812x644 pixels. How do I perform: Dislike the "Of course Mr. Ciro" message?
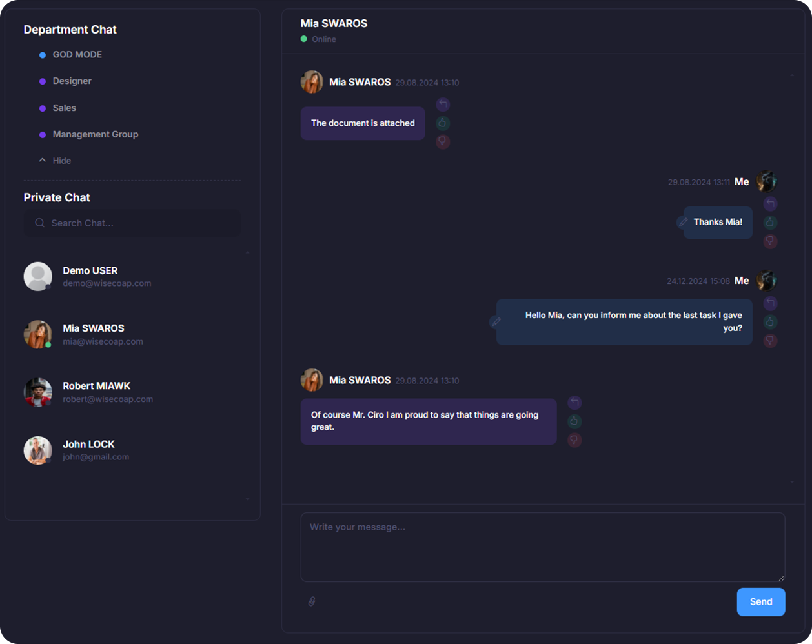574,440
